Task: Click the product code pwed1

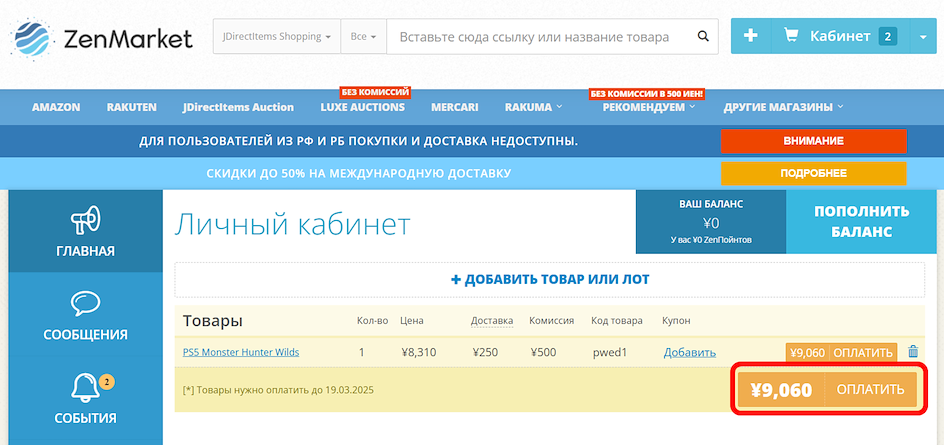Action: click(x=609, y=352)
